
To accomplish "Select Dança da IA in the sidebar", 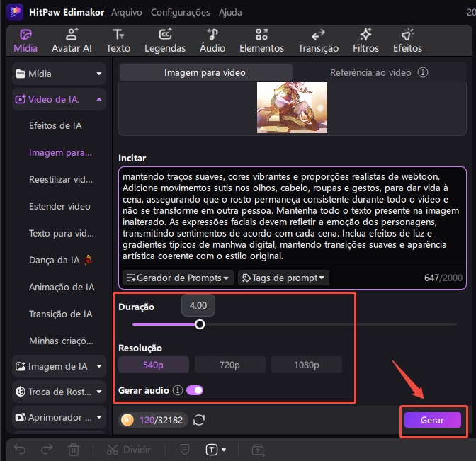I will tap(60, 260).
